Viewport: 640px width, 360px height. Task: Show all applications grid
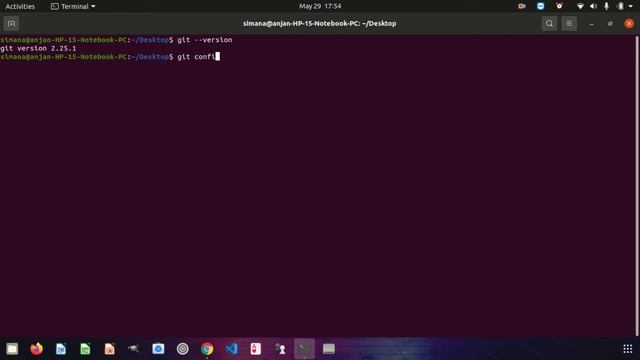point(627,349)
